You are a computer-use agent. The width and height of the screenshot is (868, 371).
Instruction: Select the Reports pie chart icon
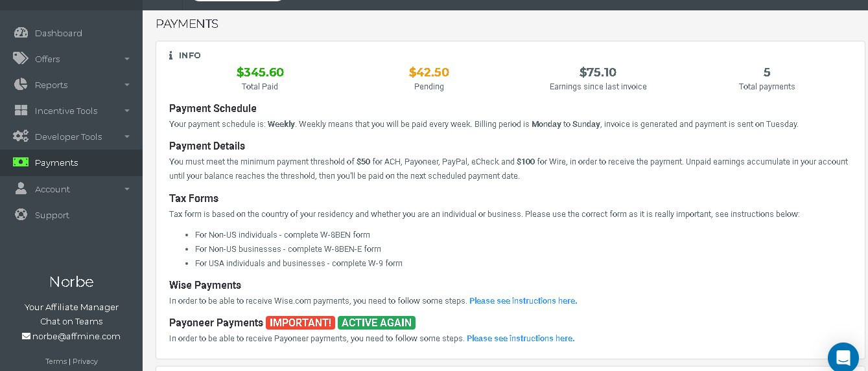click(21, 85)
